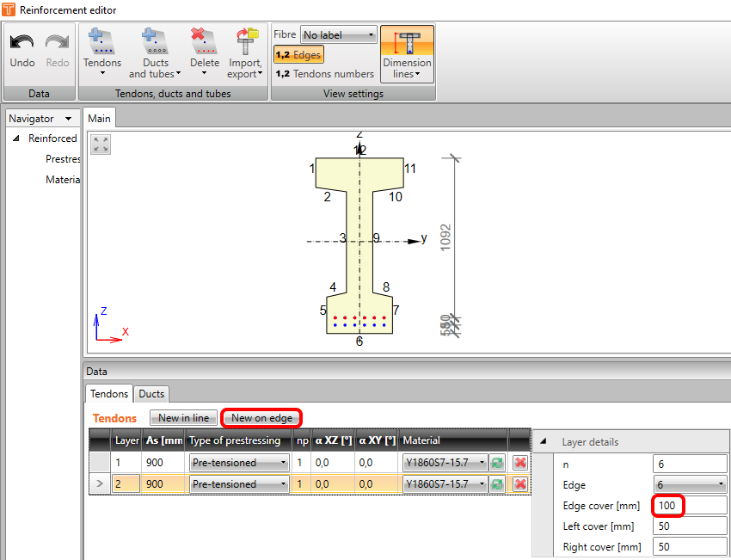The image size is (731, 560).
Task: Select the Main view tab
Action: point(99,119)
